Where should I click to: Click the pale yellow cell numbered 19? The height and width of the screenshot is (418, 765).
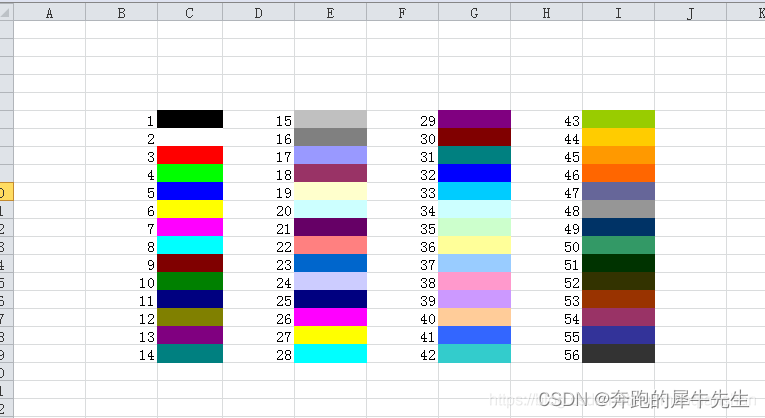tap(330, 191)
